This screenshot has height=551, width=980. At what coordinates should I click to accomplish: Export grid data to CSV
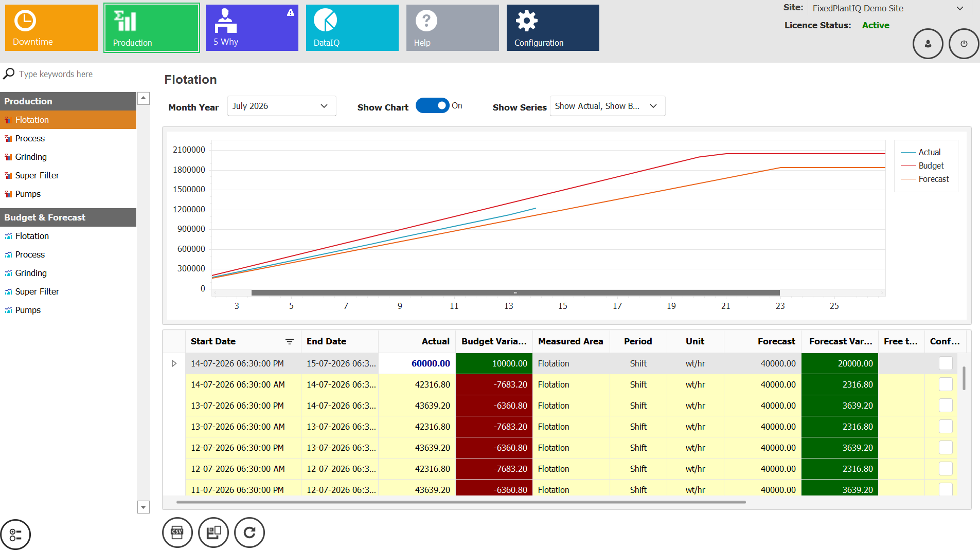click(177, 532)
